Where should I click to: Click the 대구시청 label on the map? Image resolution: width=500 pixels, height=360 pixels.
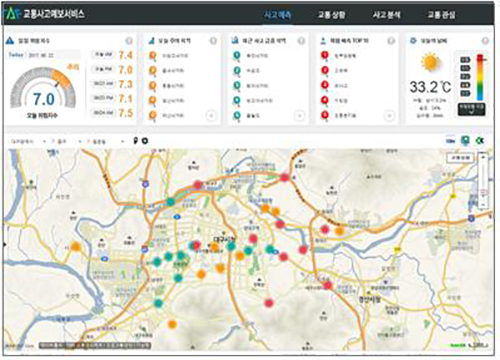click(225, 240)
